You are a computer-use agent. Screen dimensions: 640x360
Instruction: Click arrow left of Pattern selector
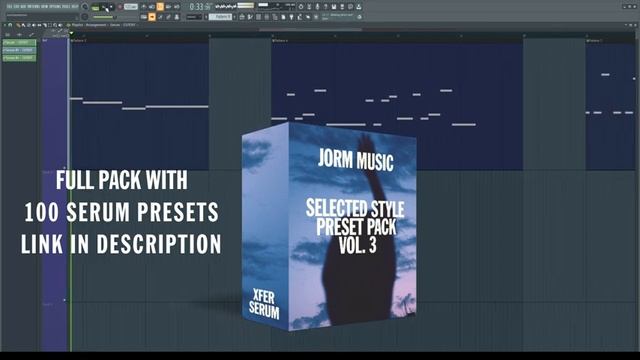pos(206,17)
